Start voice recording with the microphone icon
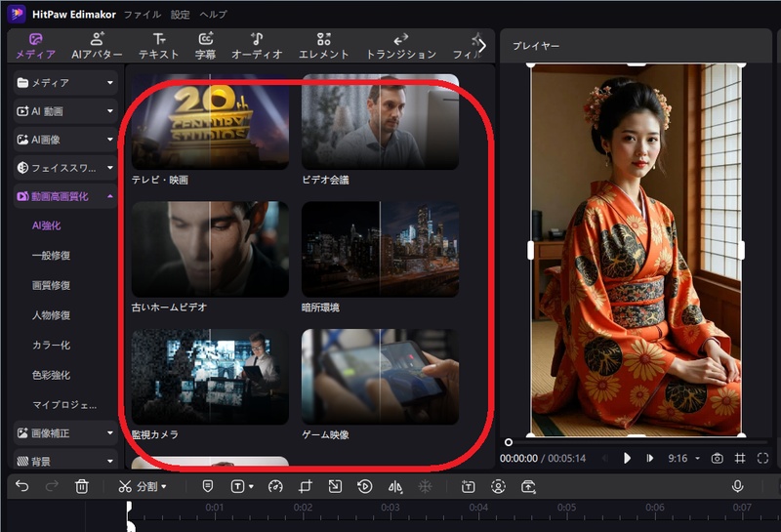Viewport: 781px width, 532px height. coord(737,486)
